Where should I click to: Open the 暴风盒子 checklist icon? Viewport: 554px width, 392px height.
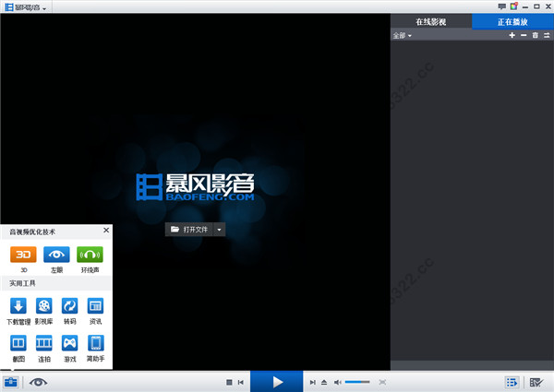[x=536, y=382]
